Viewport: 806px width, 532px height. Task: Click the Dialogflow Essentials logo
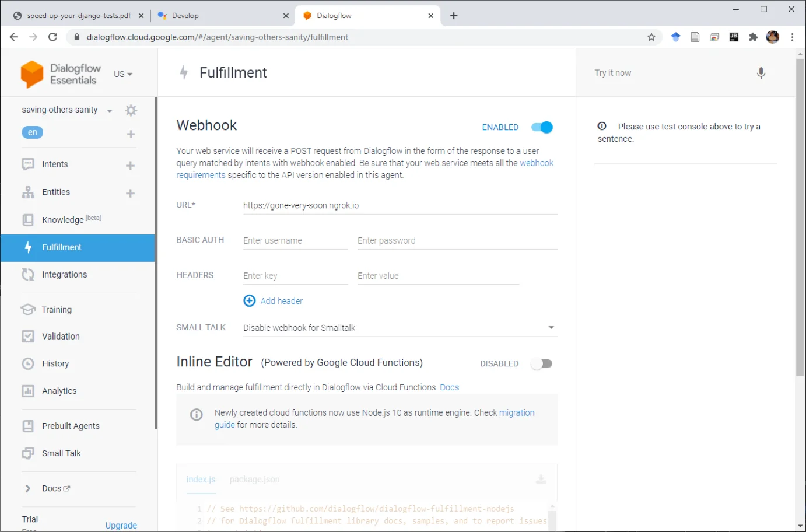[61, 74]
